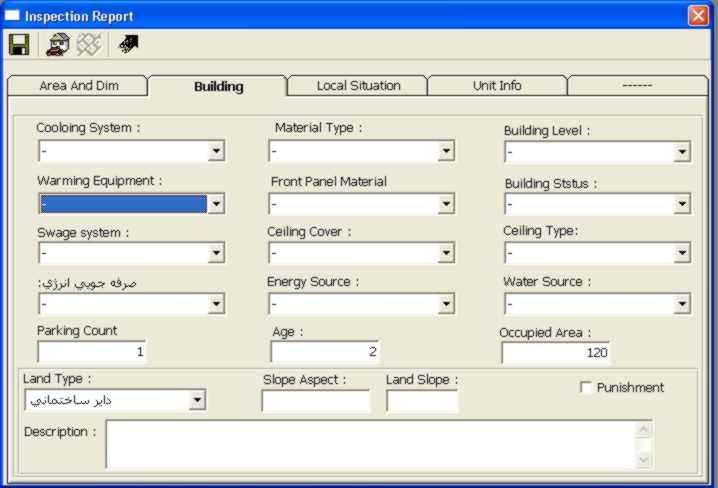Select the dashed unnamed tab
Screen dimensions: 718x488
pos(637,86)
